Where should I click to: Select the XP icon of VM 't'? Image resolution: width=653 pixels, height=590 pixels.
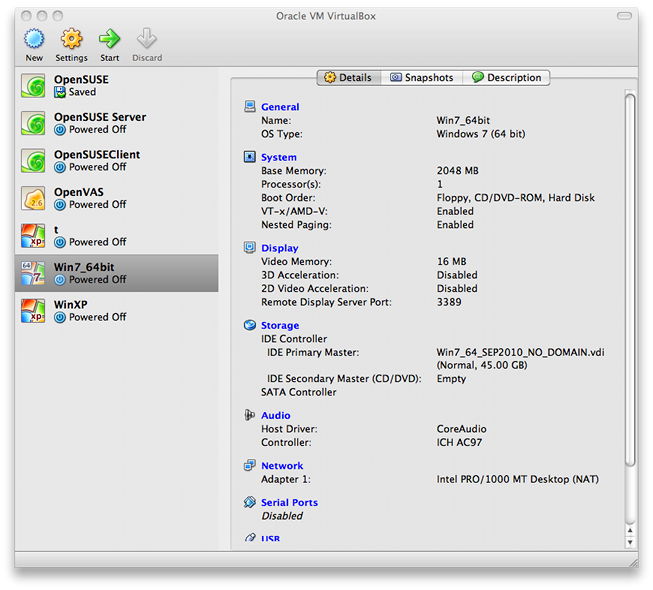33,236
